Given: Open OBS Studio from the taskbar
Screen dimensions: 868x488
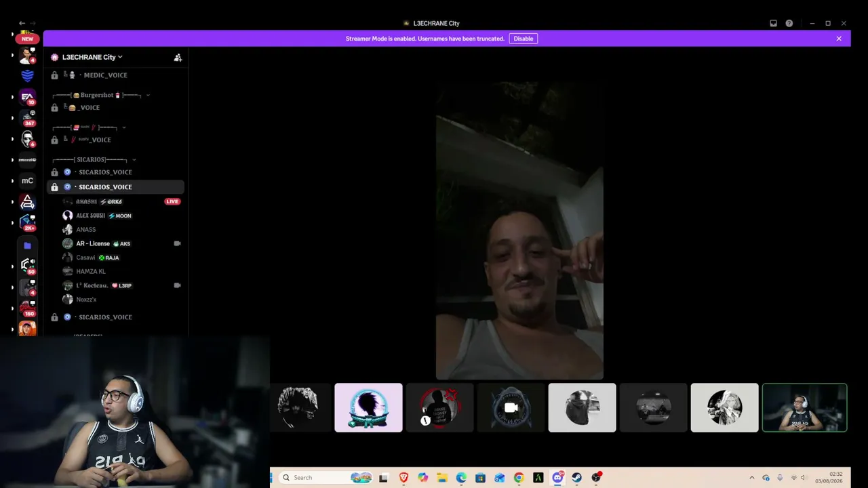Looking at the screenshot, I should click(597, 478).
